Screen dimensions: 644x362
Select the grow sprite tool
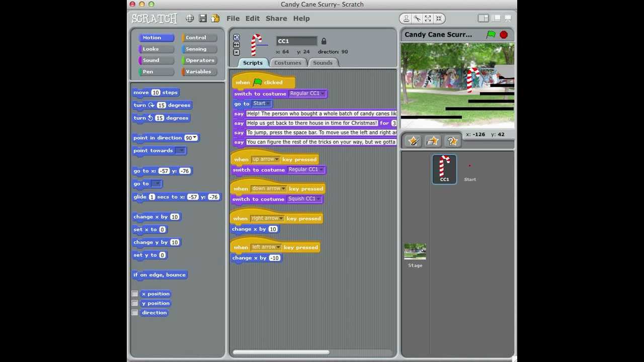[428, 19]
